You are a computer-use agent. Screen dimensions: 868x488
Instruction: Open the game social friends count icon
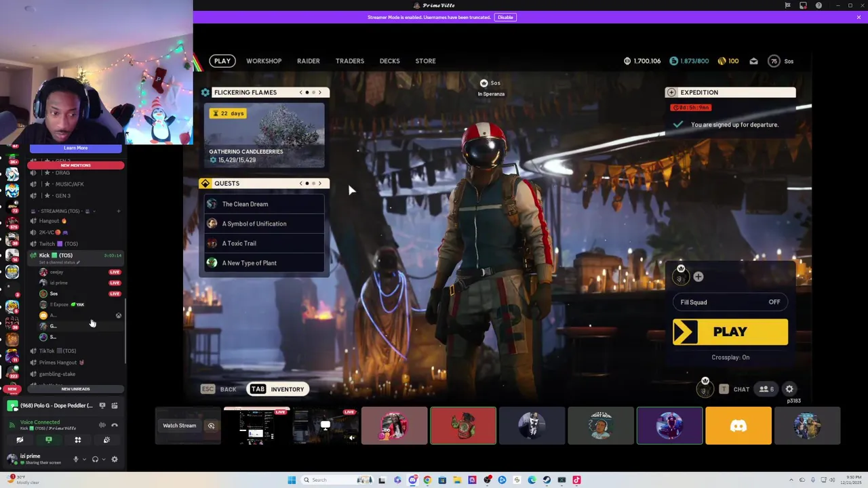pos(766,389)
